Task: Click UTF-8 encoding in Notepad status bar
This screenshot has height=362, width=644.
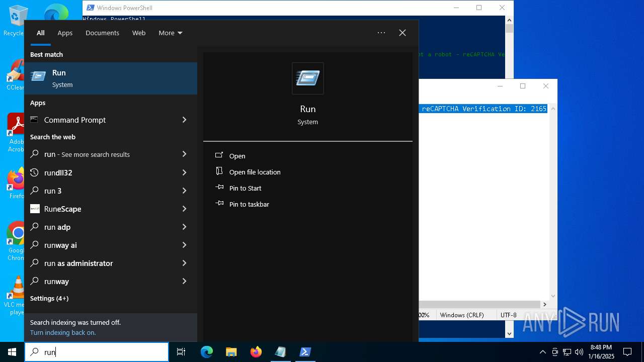Action: point(509,315)
